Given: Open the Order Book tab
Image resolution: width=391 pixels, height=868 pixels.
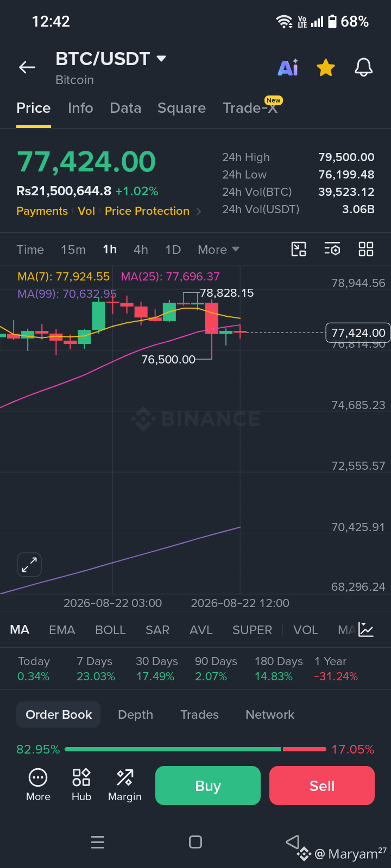Looking at the screenshot, I should point(59,715).
